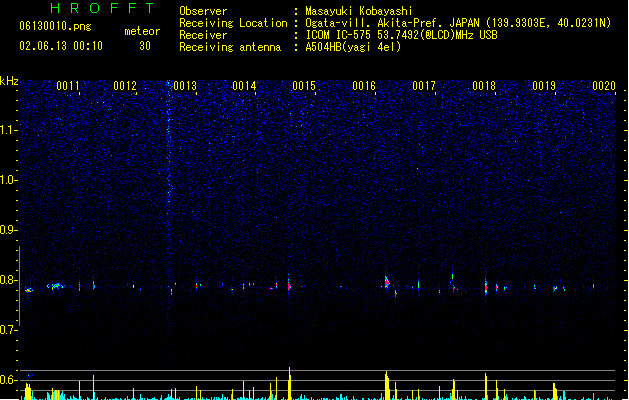This screenshot has width=629, height=400.
Task: Click the 0011 time marker
Action: click(x=68, y=86)
